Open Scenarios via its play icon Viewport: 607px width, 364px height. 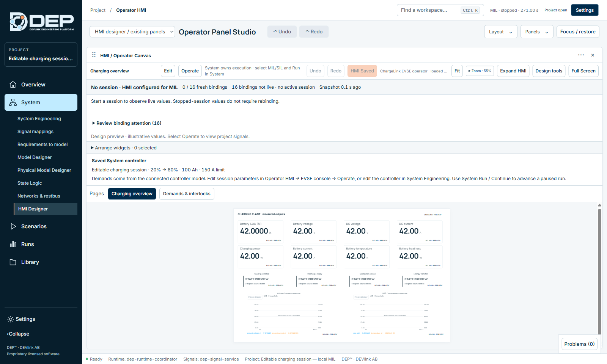coord(13,226)
